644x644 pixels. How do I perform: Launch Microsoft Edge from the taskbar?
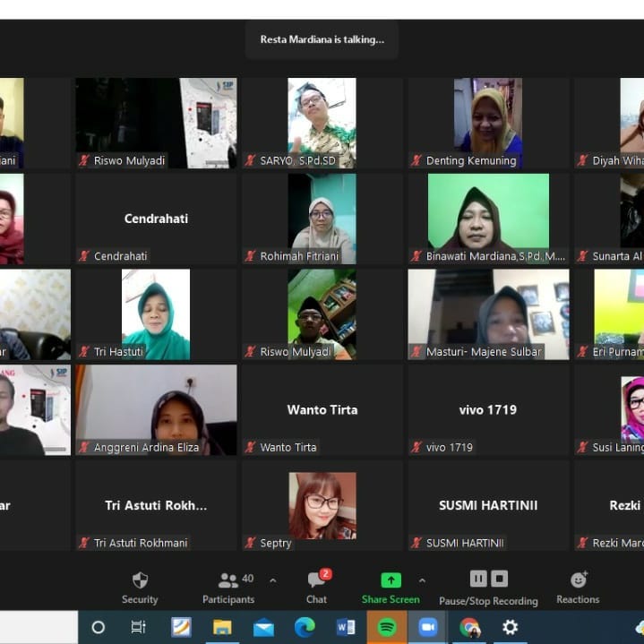[x=305, y=627]
